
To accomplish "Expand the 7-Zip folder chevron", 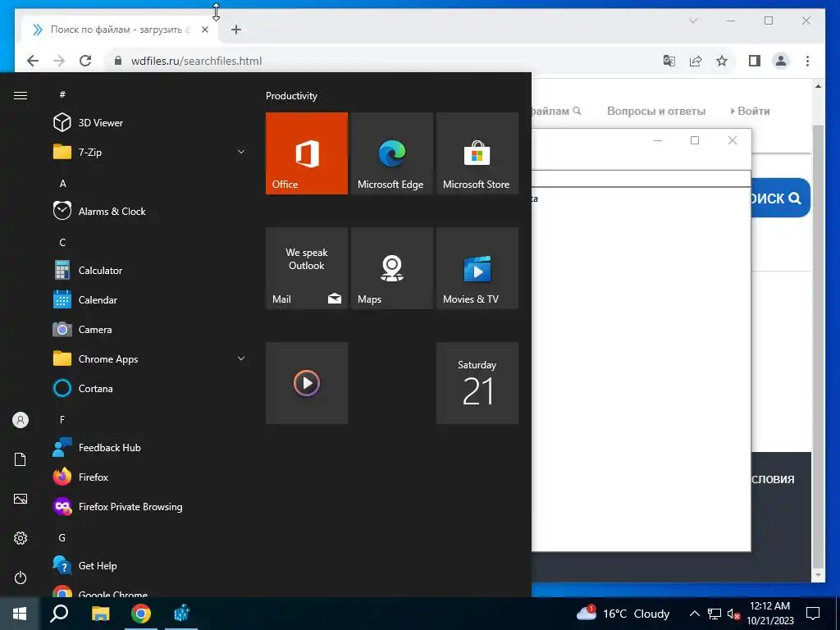I will pyautogui.click(x=241, y=152).
